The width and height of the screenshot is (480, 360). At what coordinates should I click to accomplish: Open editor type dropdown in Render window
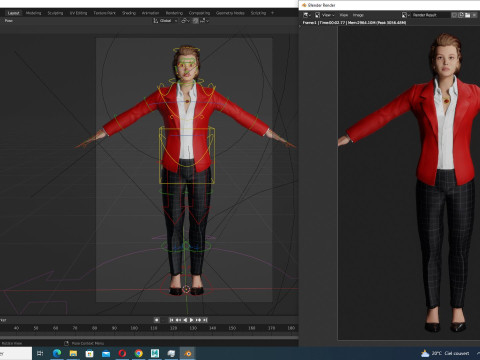[307, 15]
